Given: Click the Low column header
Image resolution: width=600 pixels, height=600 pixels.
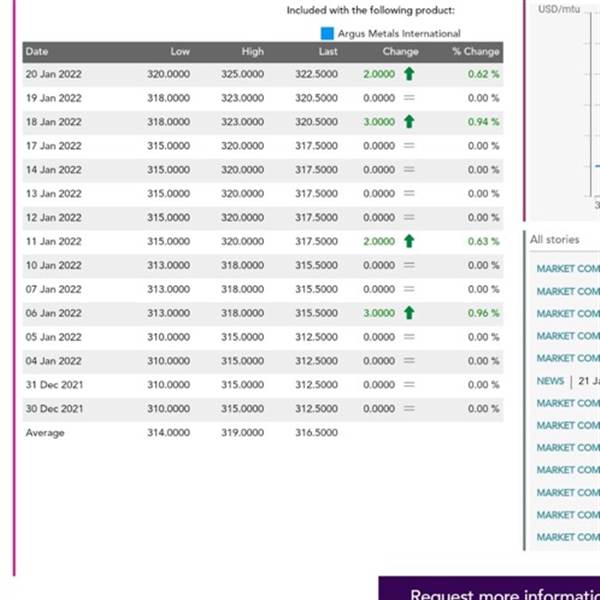Looking at the screenshot, I should coord(180,52).
